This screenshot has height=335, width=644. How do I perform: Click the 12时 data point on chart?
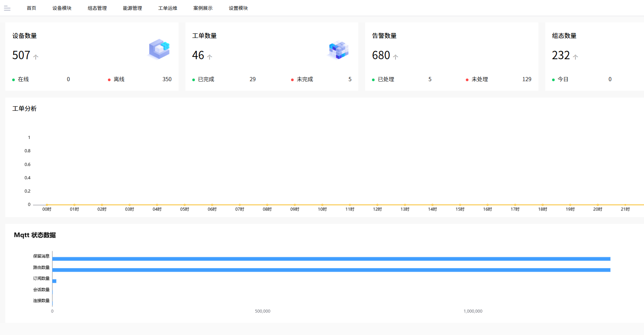point(377,205)
